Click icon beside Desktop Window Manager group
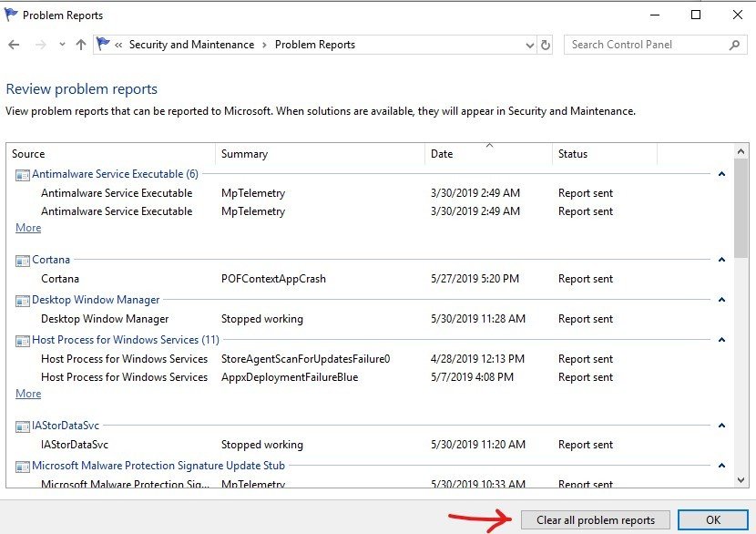 [22, 301]
